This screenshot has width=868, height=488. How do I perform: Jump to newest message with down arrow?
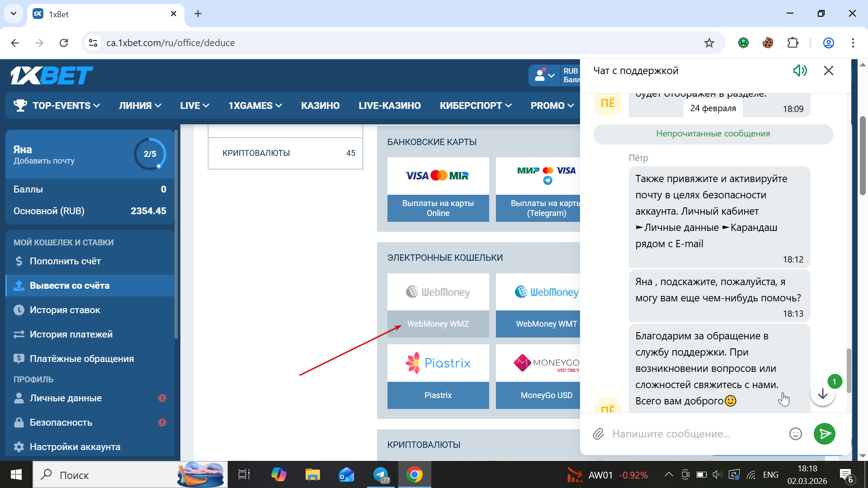[822, 394]
